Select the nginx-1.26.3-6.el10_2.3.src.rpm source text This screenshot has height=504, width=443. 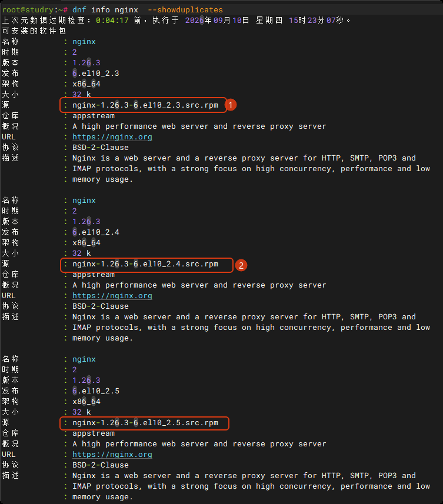pos(145,105)
